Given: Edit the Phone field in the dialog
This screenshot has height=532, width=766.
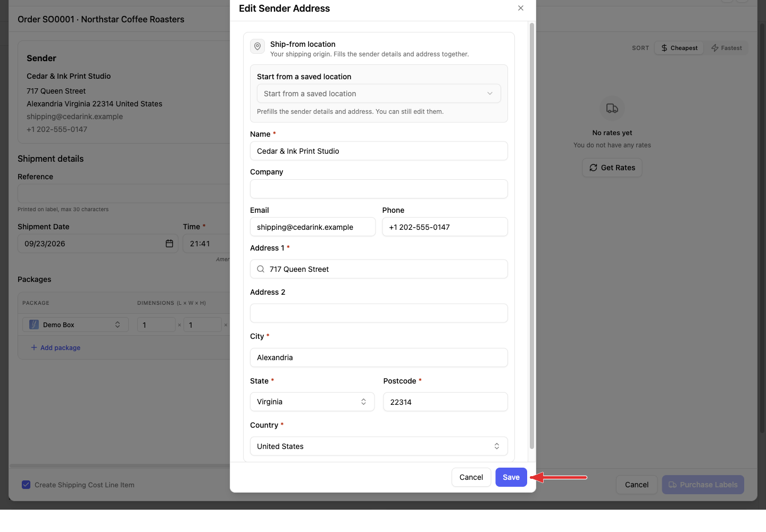Looking at the screenshot, I should pos(445,227).
